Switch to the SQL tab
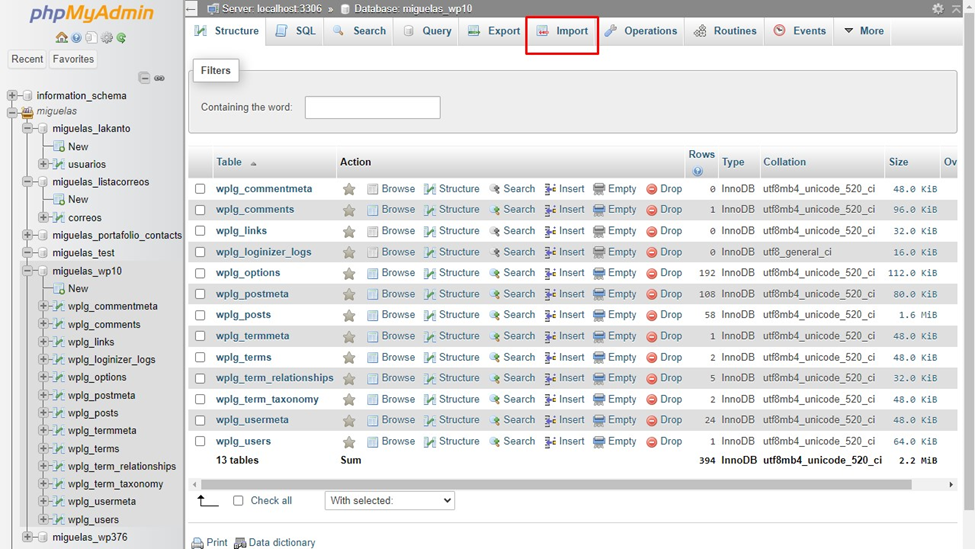 tap(295, 30)
